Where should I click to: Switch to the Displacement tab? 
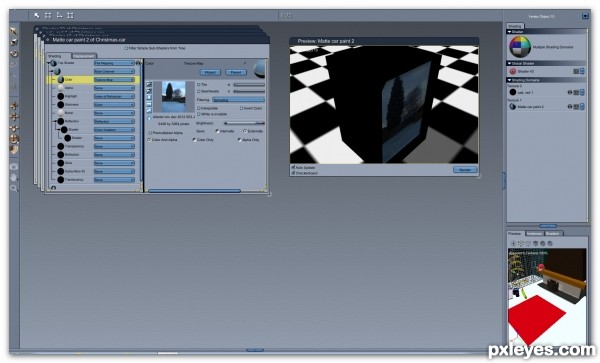coord(84,56)
